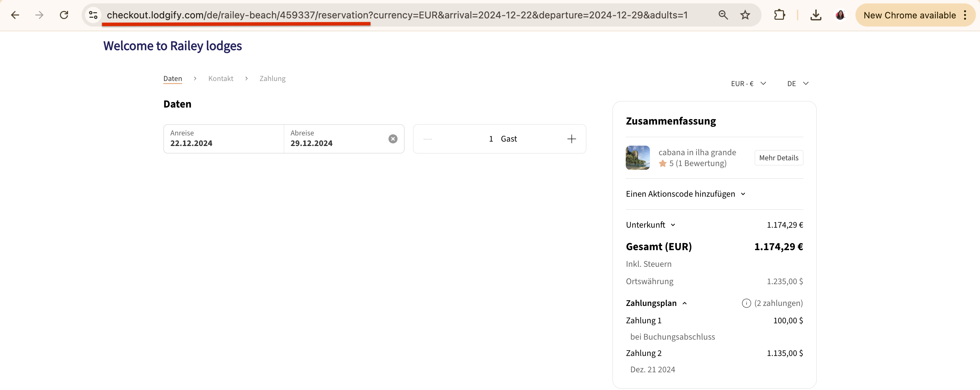Click the info icon next to 2 zahlungen

[747, 303]
